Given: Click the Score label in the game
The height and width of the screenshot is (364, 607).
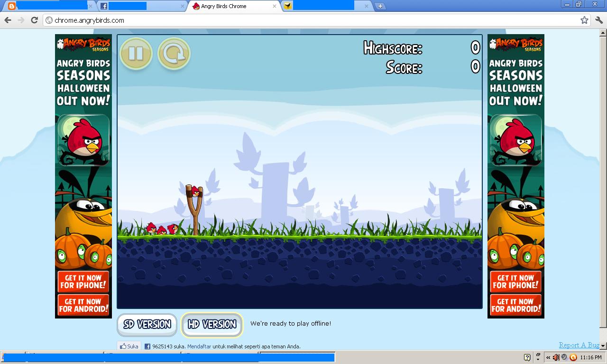Looking at the screenshot, I should [404, 67].
